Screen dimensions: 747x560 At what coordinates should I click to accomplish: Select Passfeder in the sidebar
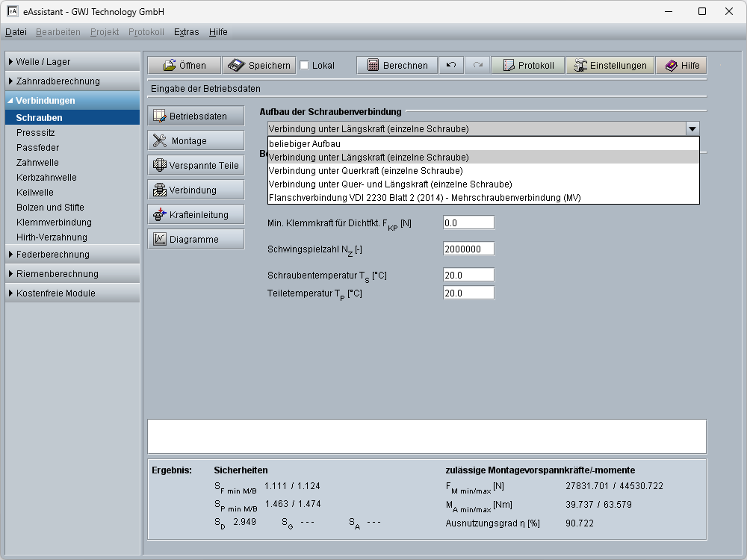37,148
